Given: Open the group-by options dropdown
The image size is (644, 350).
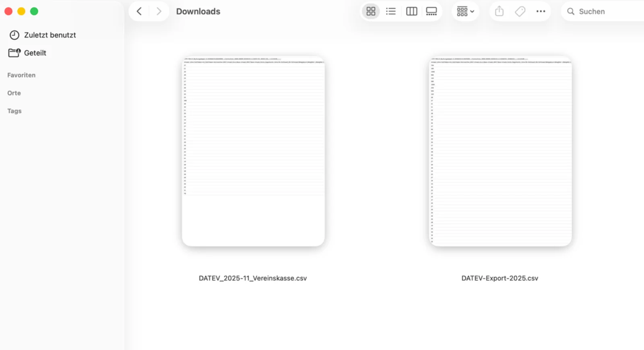Looking at the screenshot, I should (x=465, y=11).
